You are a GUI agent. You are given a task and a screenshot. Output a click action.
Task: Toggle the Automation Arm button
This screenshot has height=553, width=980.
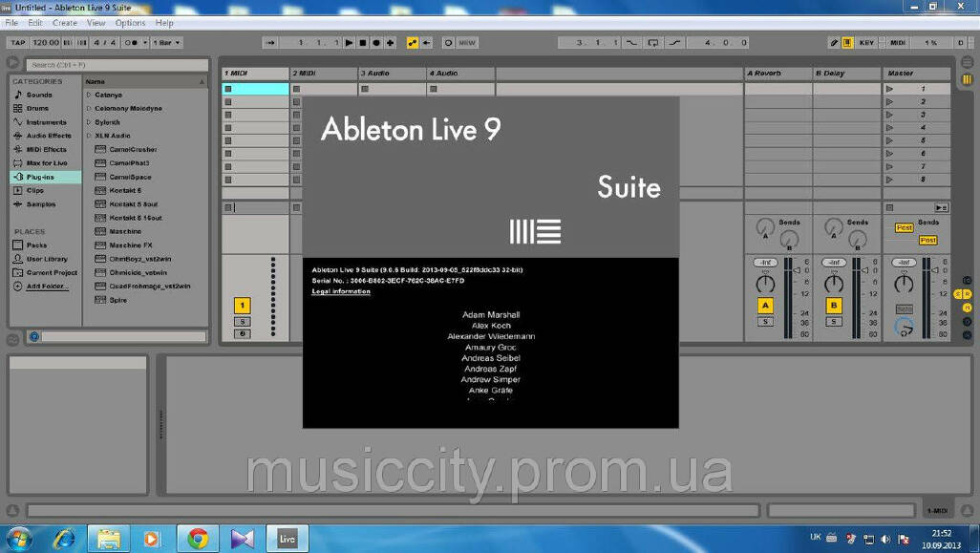coord(413,42)
